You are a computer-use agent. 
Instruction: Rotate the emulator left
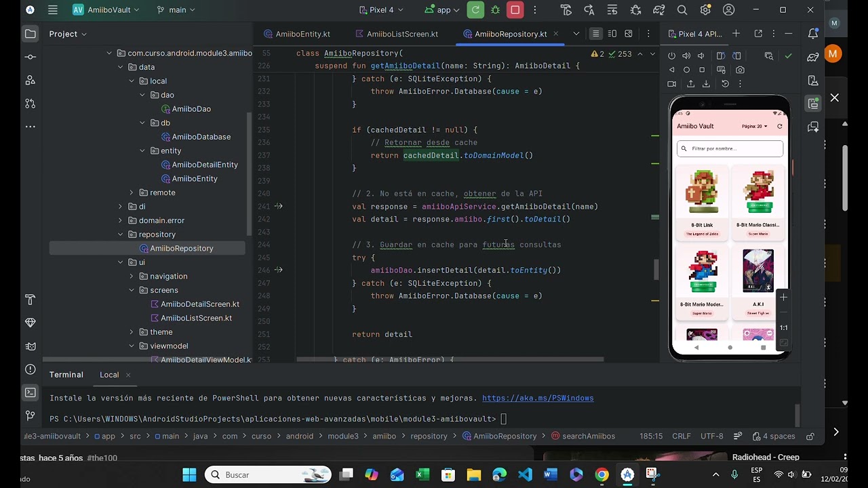pos(721,56)
